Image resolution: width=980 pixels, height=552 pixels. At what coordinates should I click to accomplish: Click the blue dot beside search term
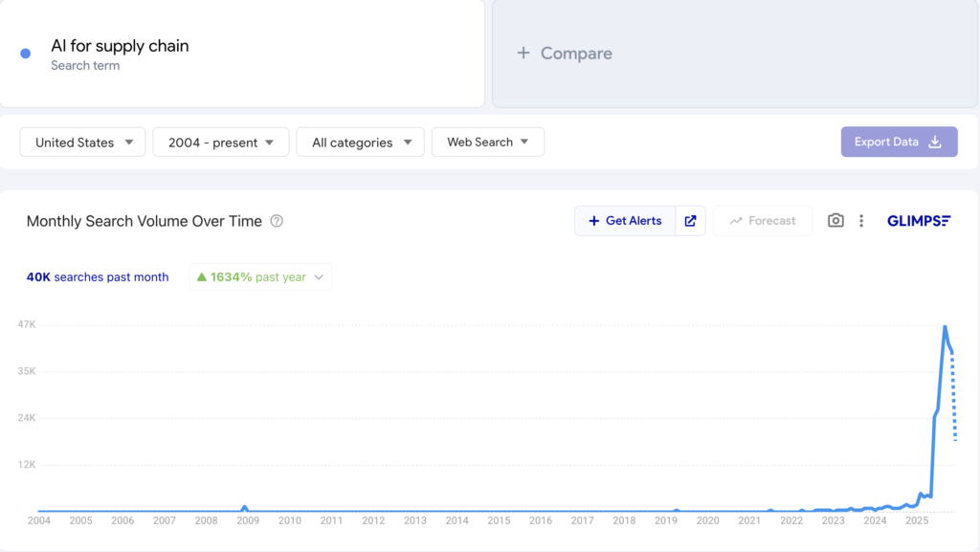(26, 54)
